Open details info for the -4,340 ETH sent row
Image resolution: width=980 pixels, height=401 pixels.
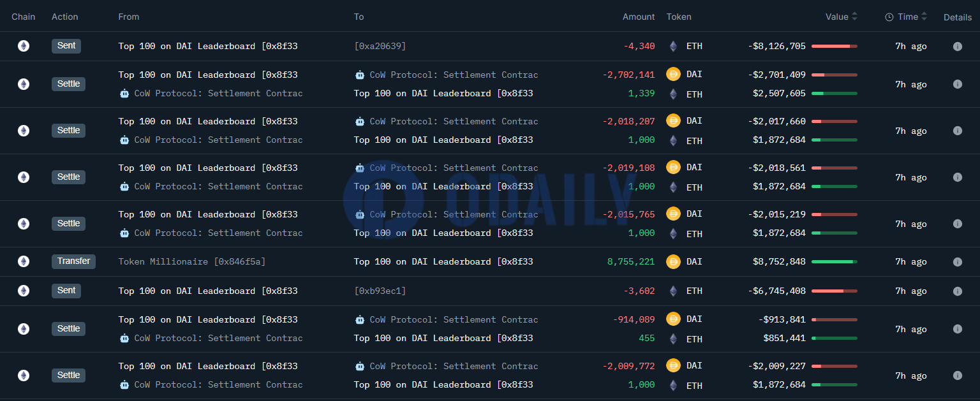click(957, 47)
